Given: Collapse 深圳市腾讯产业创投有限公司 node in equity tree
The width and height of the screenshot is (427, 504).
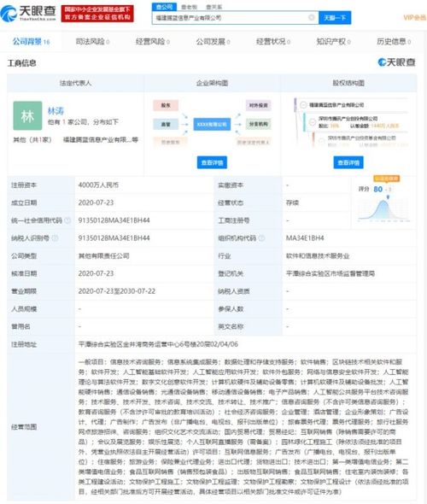Looking at the screenshot, I should tap(312, 122).
